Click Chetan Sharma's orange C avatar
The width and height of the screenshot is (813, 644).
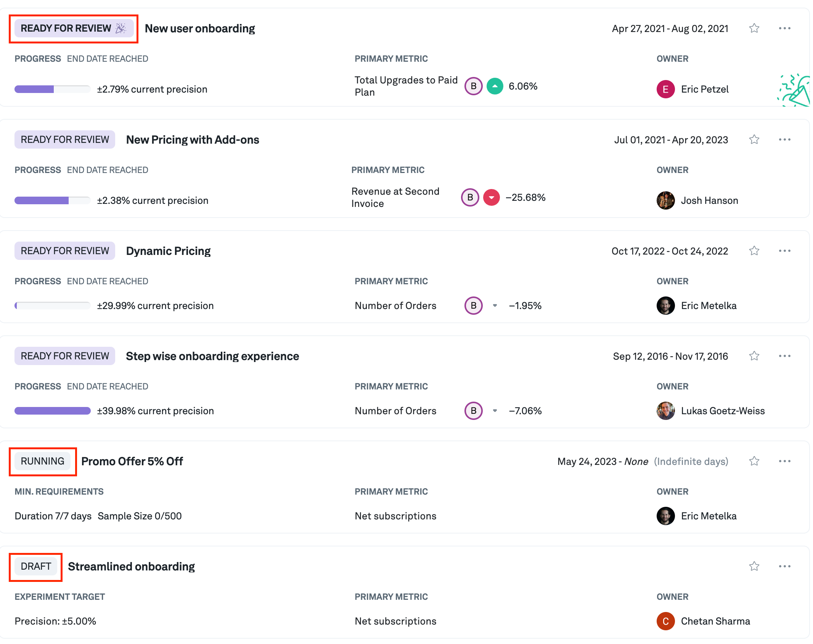665,622
